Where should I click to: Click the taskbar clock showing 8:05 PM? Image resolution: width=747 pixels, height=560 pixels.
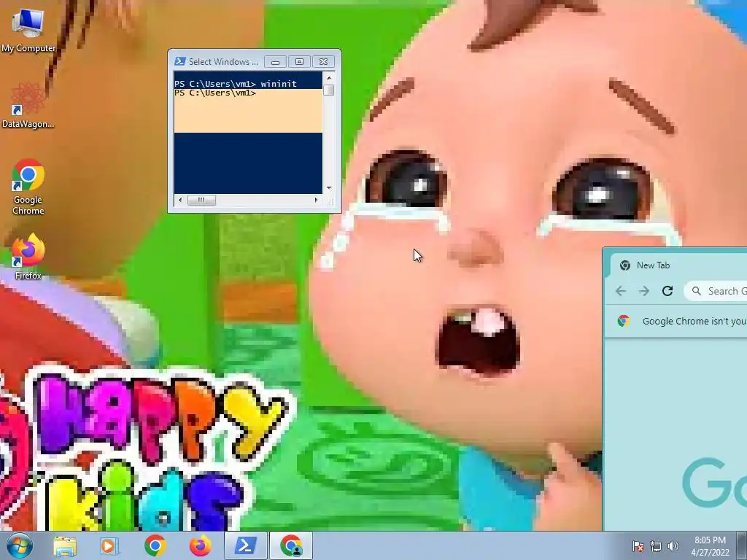[x=710, y=545]
